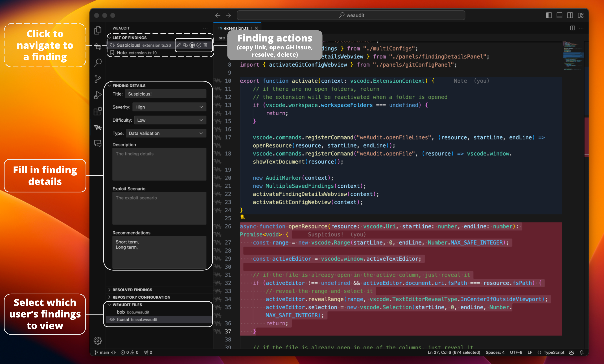Viewport: 604px width, 364px height.
Task: Click the finding Description text area
Action: pyautogui.click(x=159, y=164)
